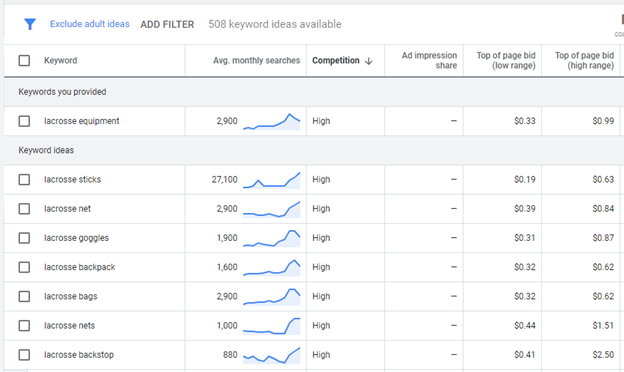Check the lacrosse backpack row checkbox

pos(24,267)
